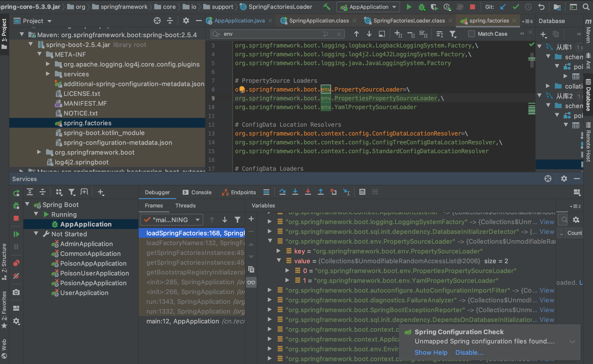
Task: Toggle the glasses watches view button
Action: coord(251,283)
